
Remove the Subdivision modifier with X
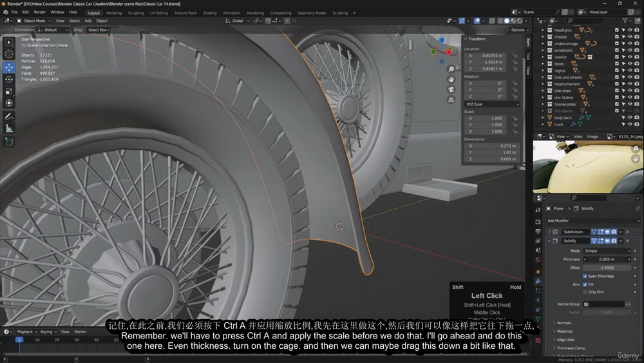[627, 232]
